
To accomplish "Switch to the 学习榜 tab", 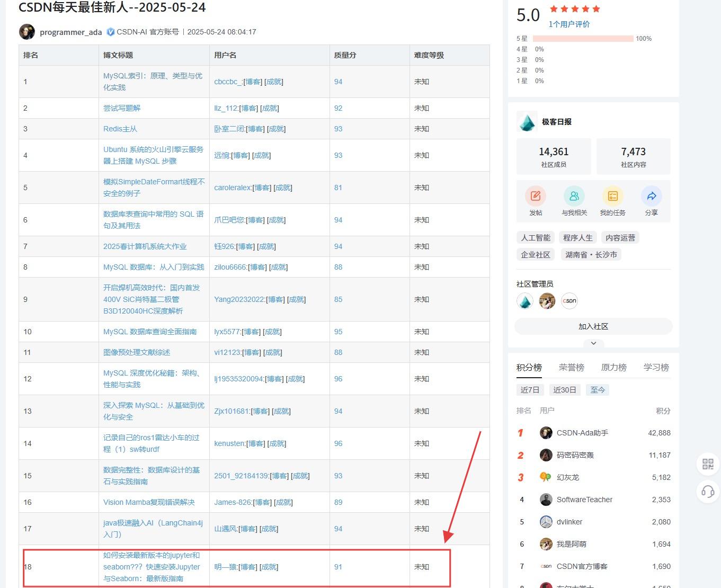I will pyautogui.click(x=656, y=367).
